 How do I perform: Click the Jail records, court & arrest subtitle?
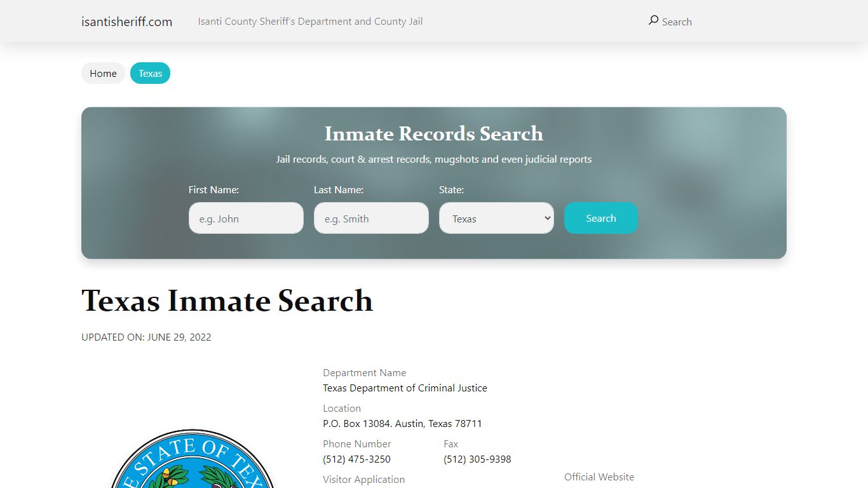[434, 159]
